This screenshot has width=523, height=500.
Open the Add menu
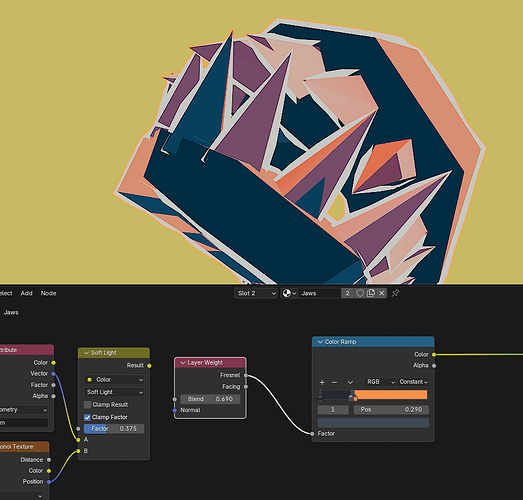click(27, 293)
